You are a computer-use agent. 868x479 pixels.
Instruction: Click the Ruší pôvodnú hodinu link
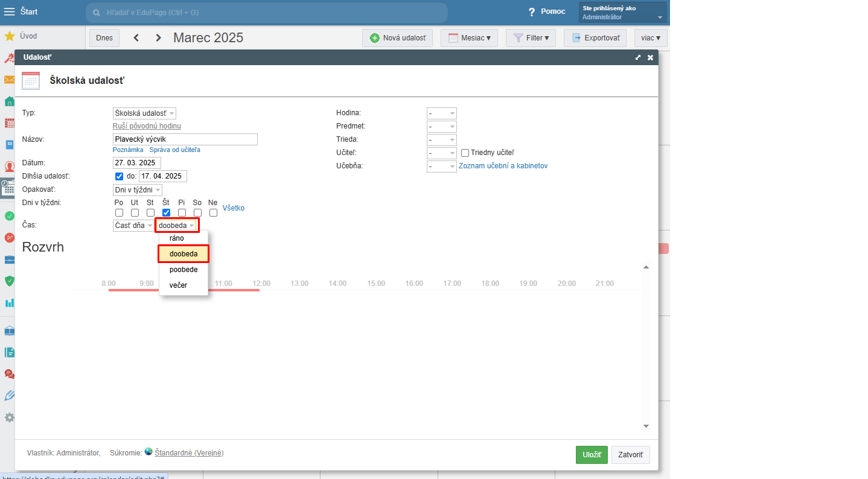[x=147, y=126]
